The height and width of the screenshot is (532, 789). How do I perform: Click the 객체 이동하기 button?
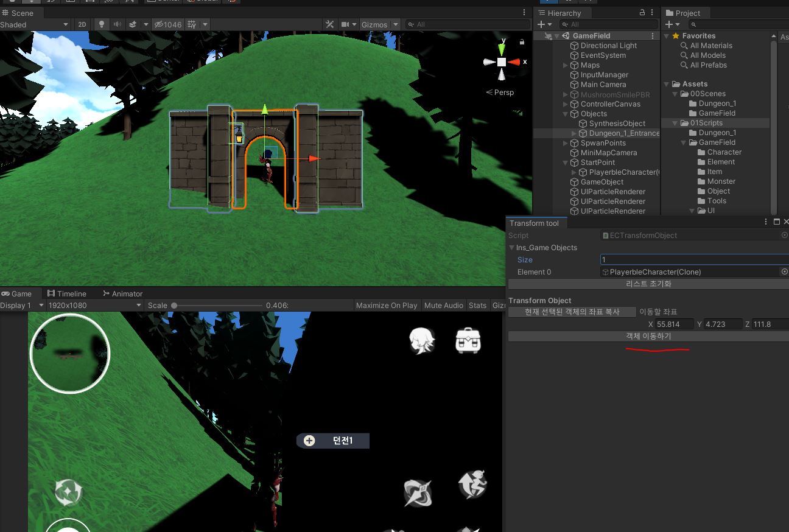(648, 336)
